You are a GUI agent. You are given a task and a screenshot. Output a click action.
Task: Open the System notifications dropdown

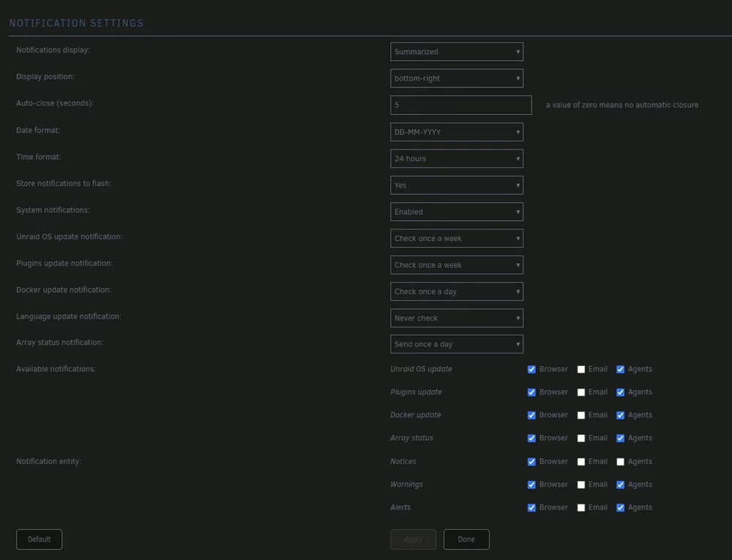457,212
